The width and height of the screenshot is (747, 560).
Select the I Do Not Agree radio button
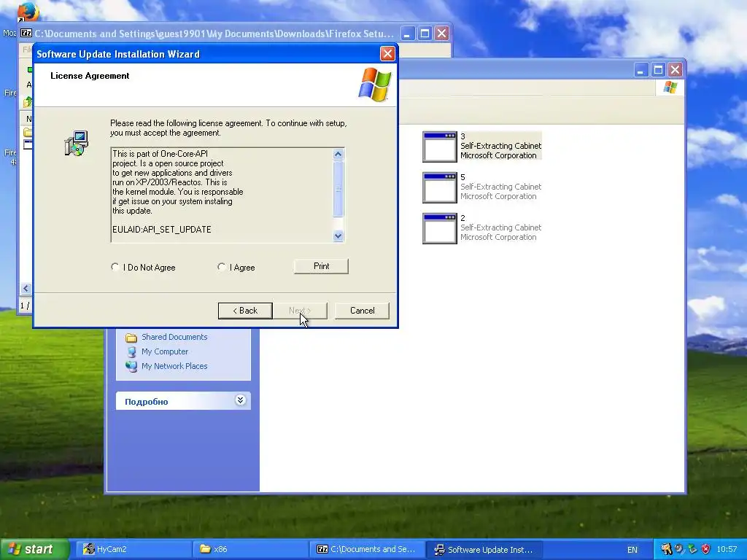pyautogui.click(x=115, y=267)
